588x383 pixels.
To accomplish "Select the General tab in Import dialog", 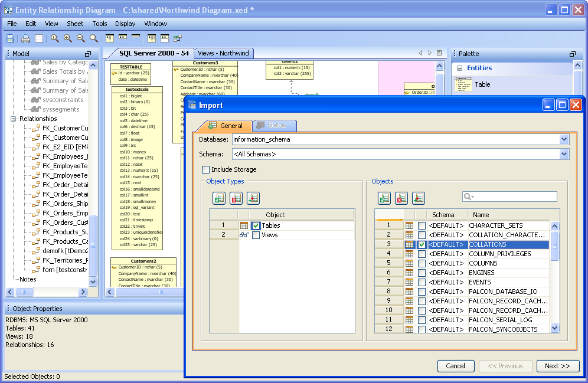I will click(226, 126).
